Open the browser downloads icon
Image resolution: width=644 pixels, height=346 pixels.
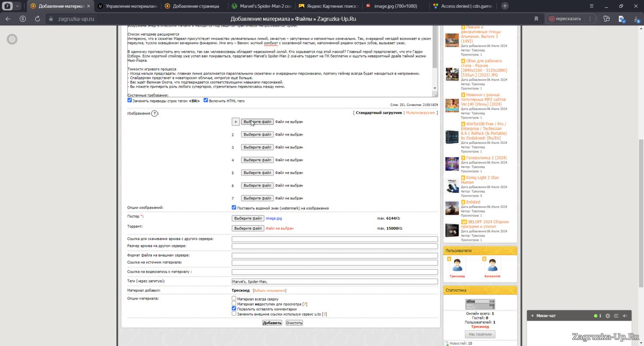(621, 19)
